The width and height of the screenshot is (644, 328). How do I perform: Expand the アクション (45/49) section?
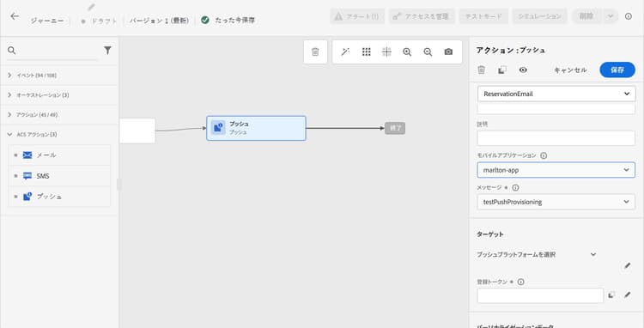pyautogui.click(x=59, y=114)
